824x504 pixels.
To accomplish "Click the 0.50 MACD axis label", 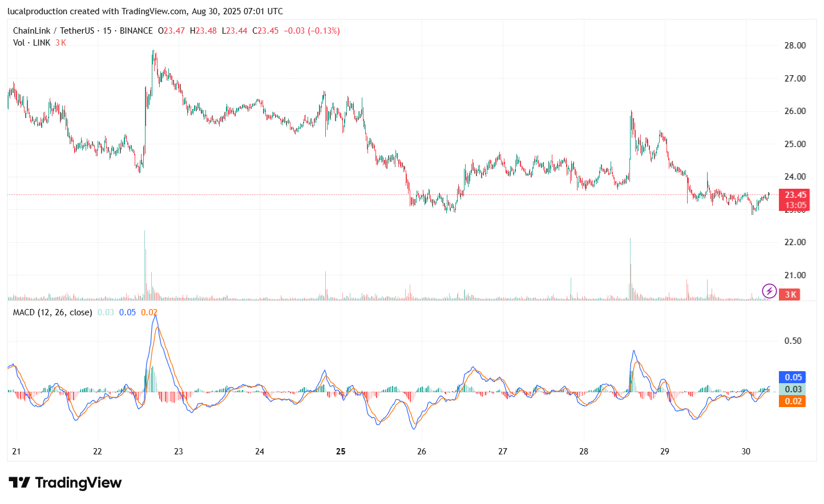I will 793,341.
